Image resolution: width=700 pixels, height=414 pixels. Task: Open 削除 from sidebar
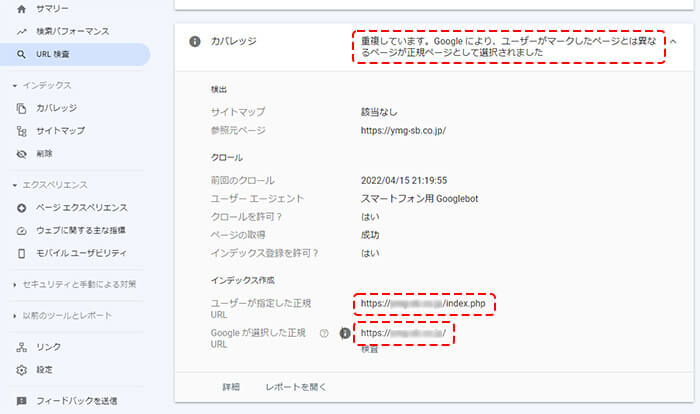click(44, 154)
